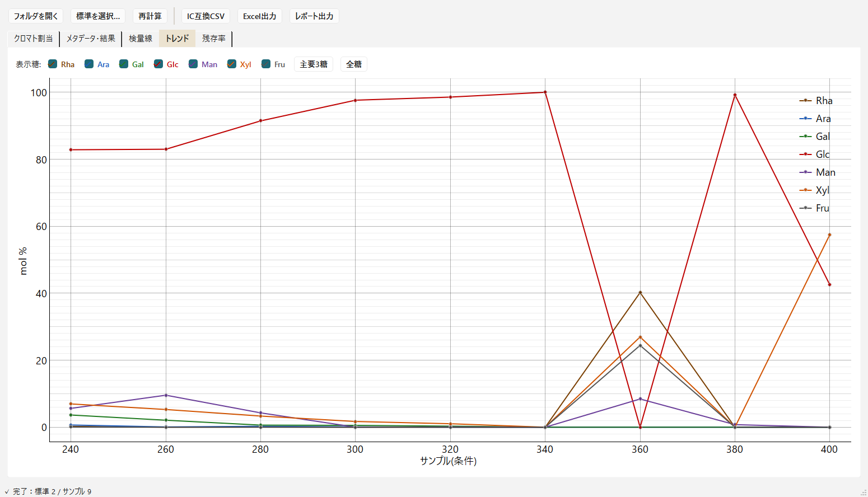Viewport: 868px width, 497px height.
Task: Go to 検量線 tab
Action: coord(141,39)
